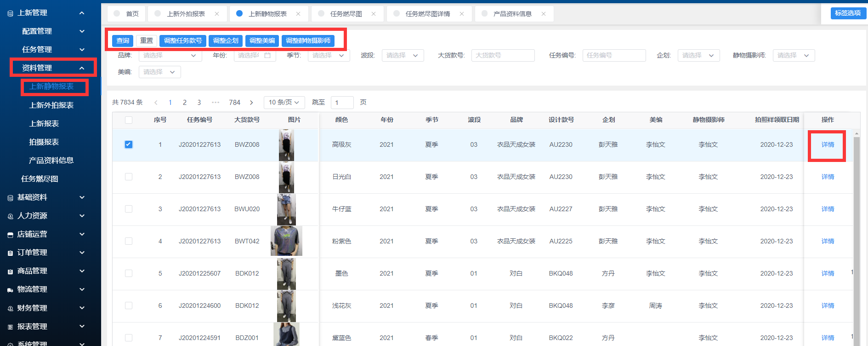Switch to the 任务燃尽图详情 tab

(x=427, y=14)
